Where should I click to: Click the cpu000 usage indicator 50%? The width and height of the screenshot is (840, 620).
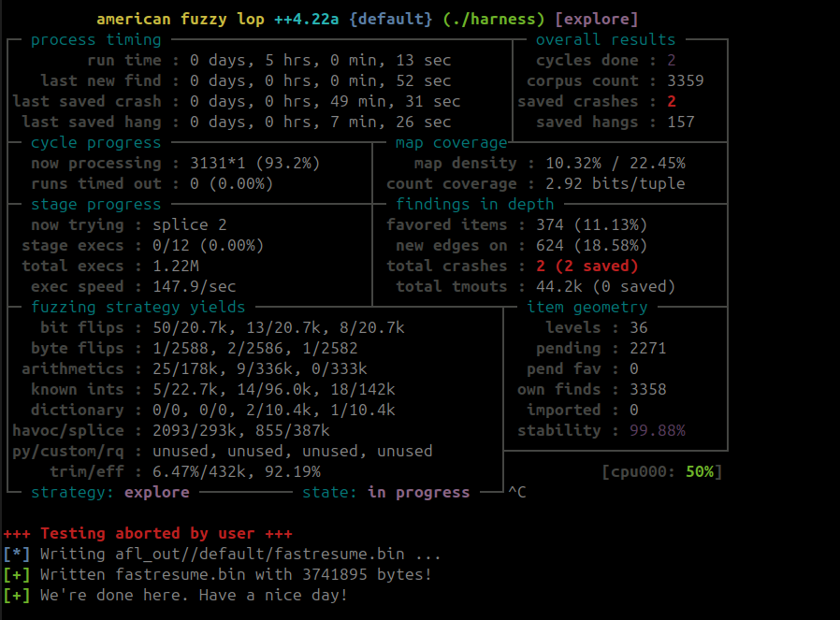tap(699, 471)
